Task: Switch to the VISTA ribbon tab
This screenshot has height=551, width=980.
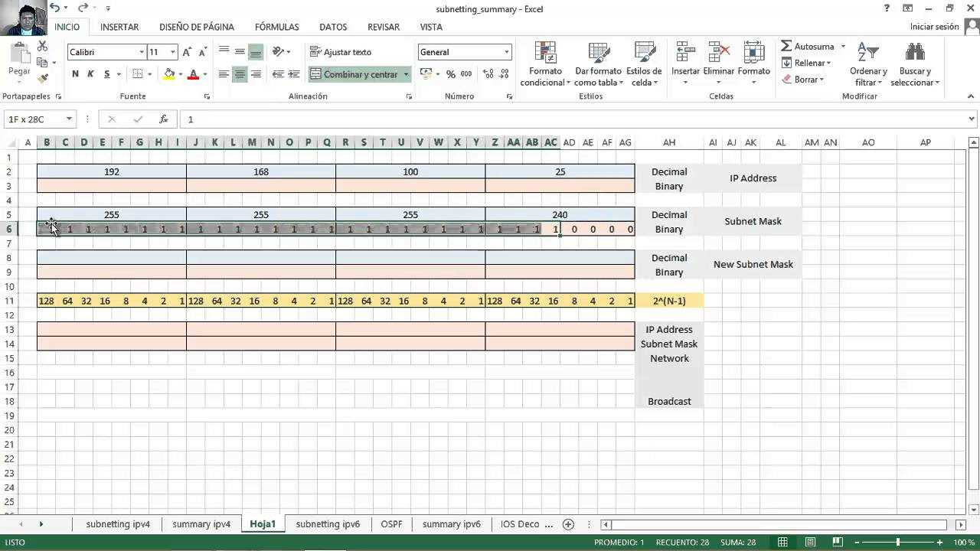Action: click(x=431, y=27)
